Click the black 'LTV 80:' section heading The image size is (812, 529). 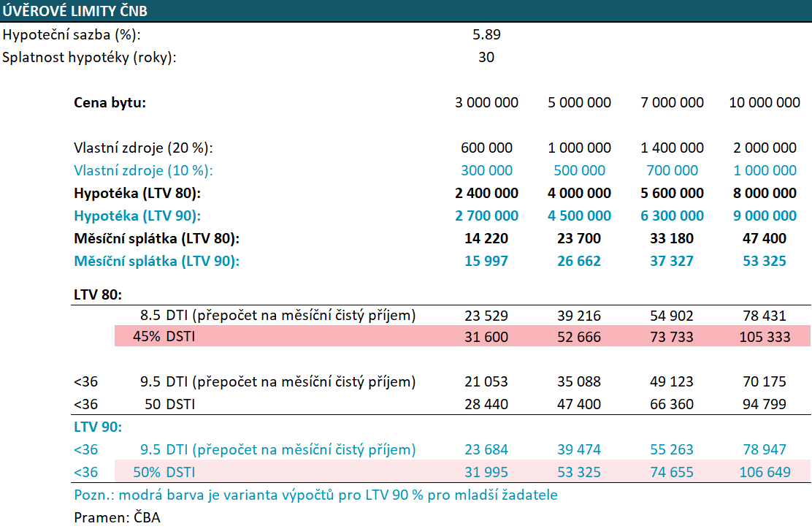tap(98, 294)
